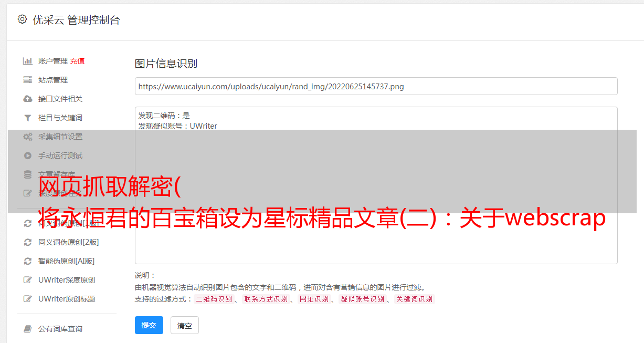Open 公有词库查询 in sidebar
The image size is (644, 343).
tap(60, 329)
